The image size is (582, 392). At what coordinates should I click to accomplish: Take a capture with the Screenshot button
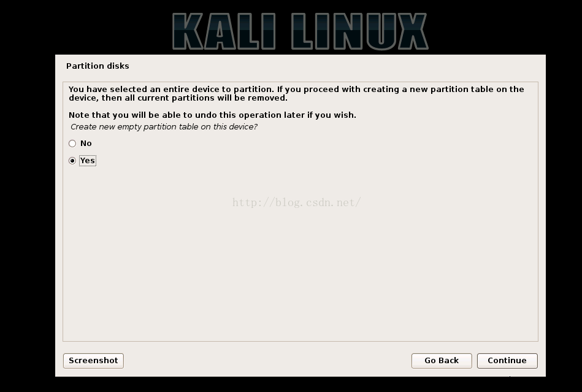[x=93, y=361]
